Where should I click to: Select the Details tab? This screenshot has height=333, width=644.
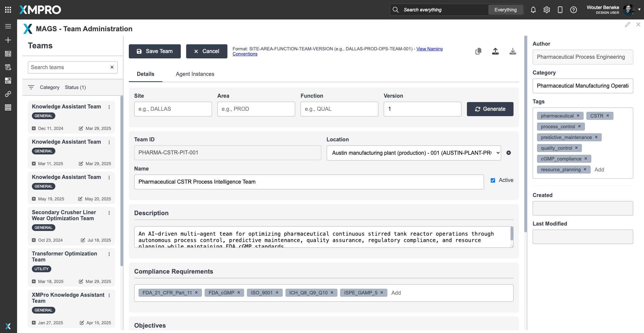(x=145, y=74)
